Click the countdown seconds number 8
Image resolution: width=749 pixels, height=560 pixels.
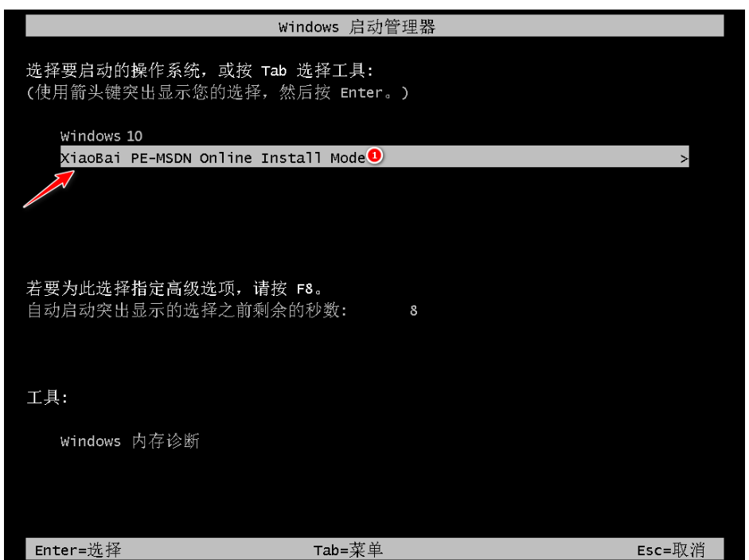click(414, 311)
